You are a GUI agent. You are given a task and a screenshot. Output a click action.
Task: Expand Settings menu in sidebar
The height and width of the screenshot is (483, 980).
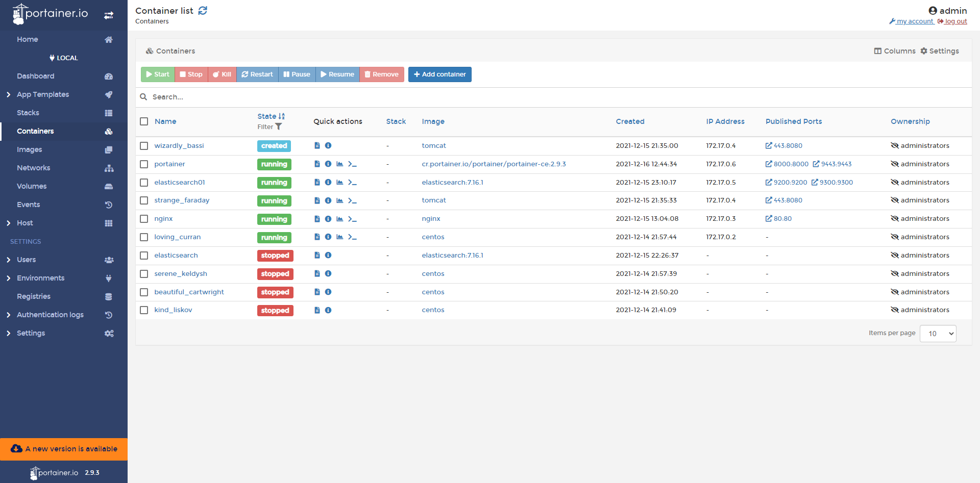point(9,333)
